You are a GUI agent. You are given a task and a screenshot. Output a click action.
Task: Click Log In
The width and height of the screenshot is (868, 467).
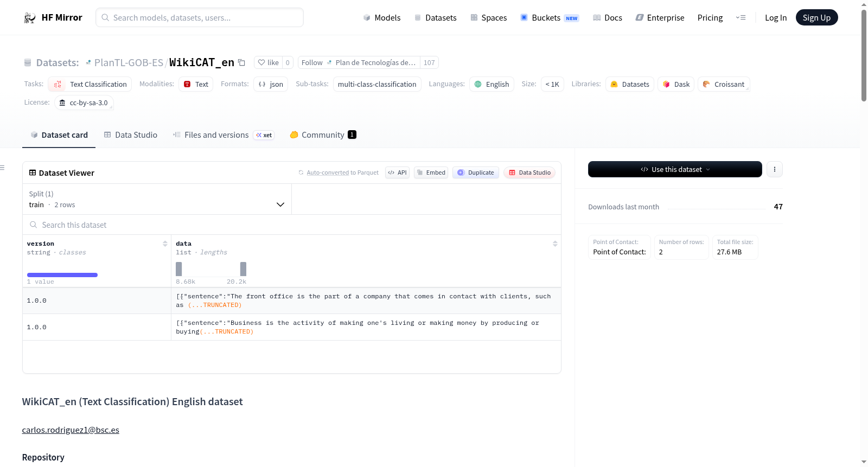pos(776,17)
